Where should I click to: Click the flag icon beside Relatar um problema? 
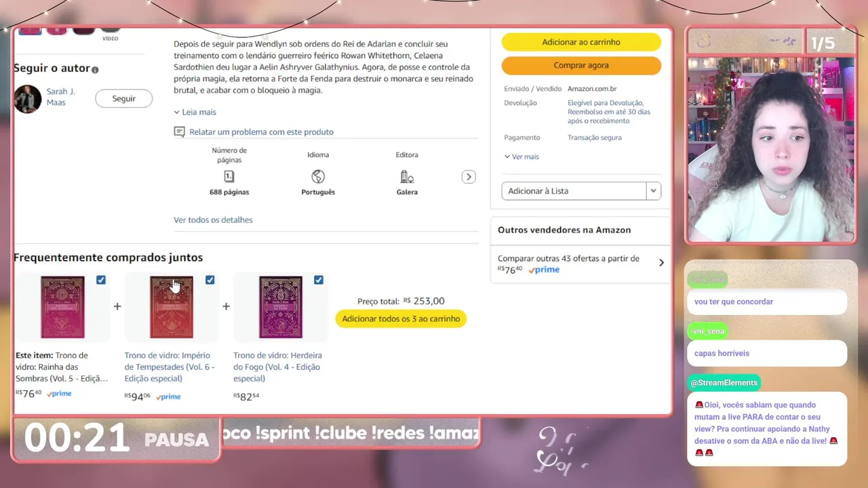179,132
